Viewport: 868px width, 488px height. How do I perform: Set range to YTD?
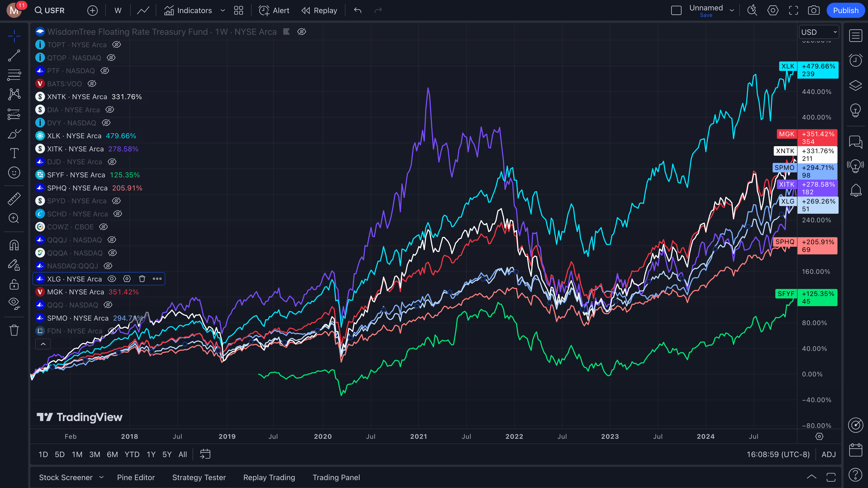click(x=132, y=454)
